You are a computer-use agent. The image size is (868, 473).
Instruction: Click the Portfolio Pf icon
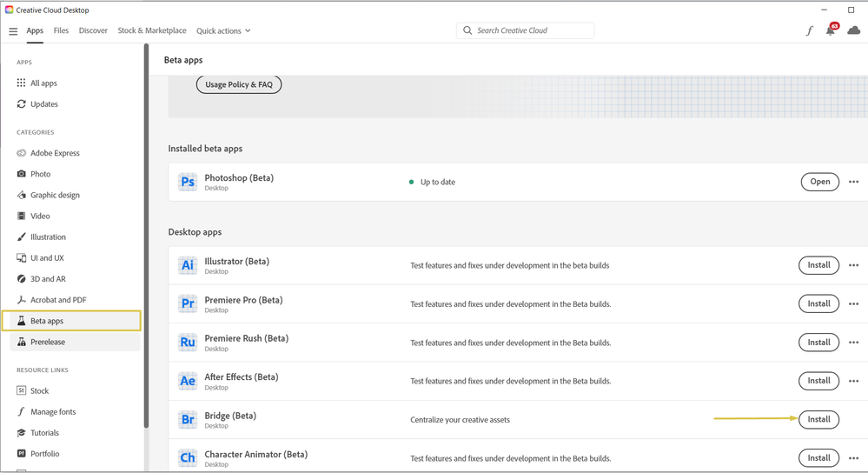click(x=21, y=454)
